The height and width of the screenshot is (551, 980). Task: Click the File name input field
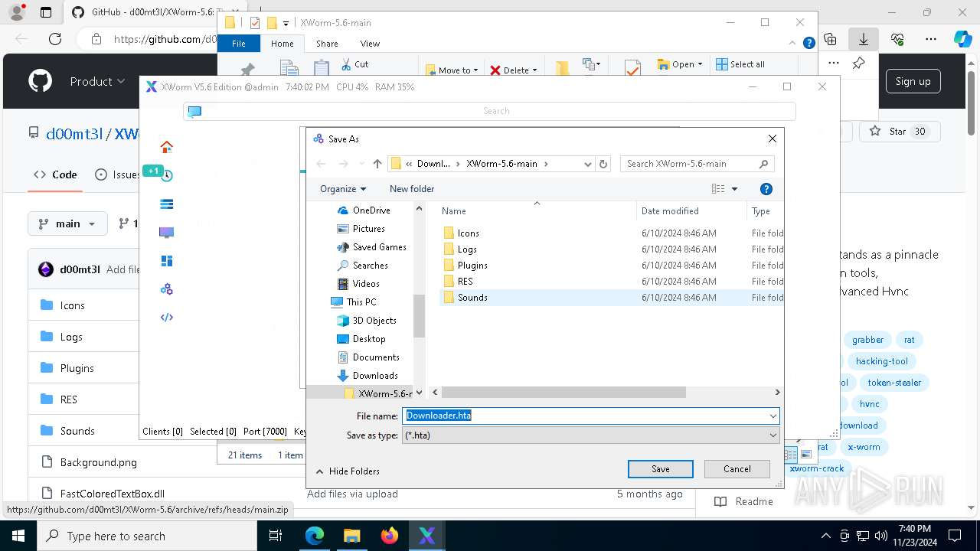(x=584, y=416)
